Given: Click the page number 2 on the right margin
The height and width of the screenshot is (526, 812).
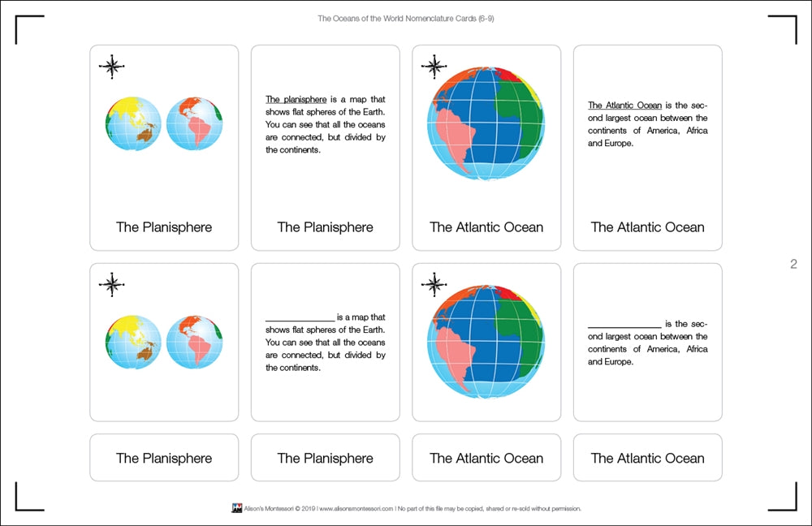Looking at the screenshot, I should pos(793,264).
